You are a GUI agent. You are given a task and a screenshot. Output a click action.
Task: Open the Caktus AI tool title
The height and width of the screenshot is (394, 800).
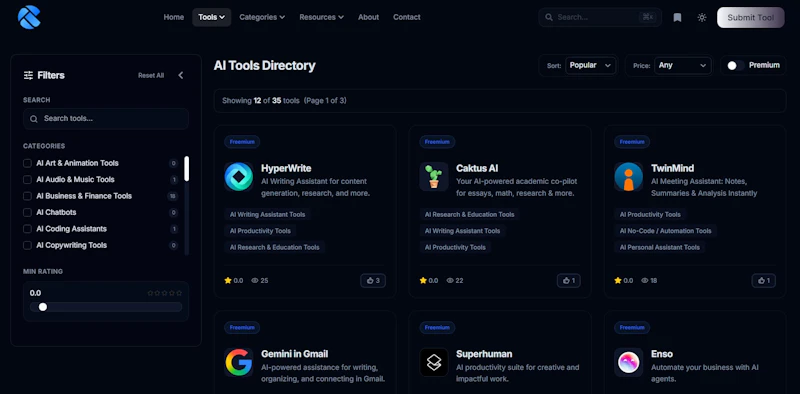(477, 168)
